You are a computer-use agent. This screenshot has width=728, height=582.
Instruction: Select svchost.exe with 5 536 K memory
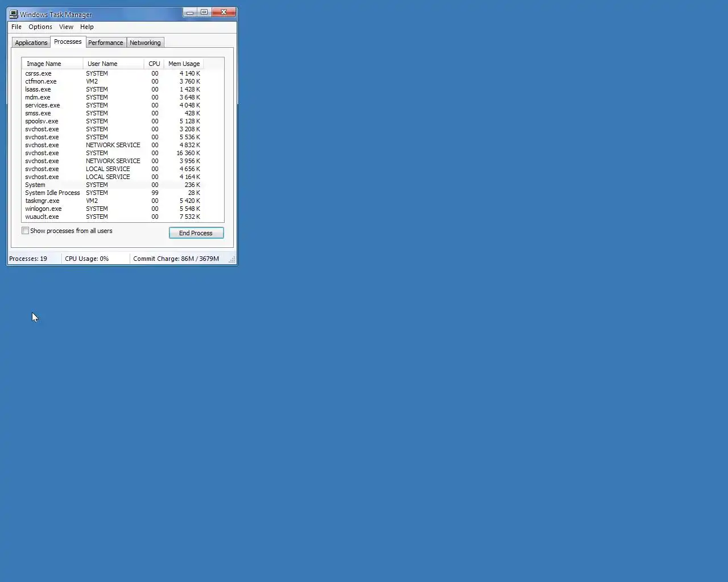(x=112, y=137)
